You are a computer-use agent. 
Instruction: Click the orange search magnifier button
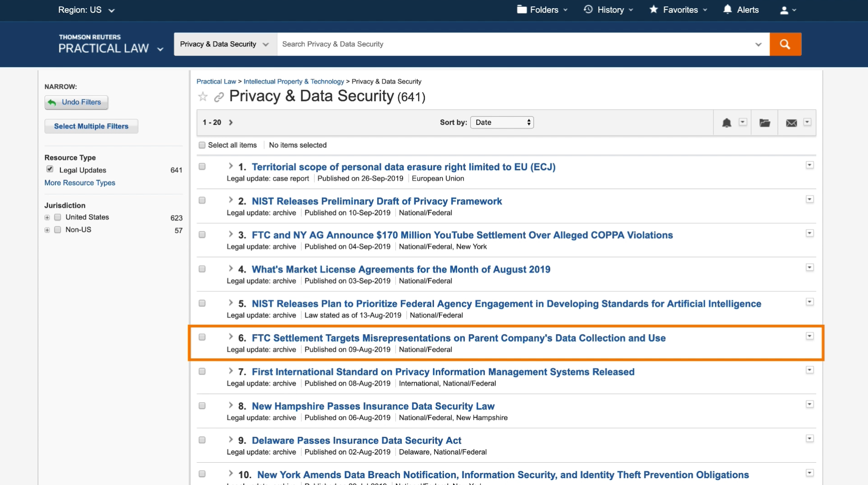tap(785, 44)
